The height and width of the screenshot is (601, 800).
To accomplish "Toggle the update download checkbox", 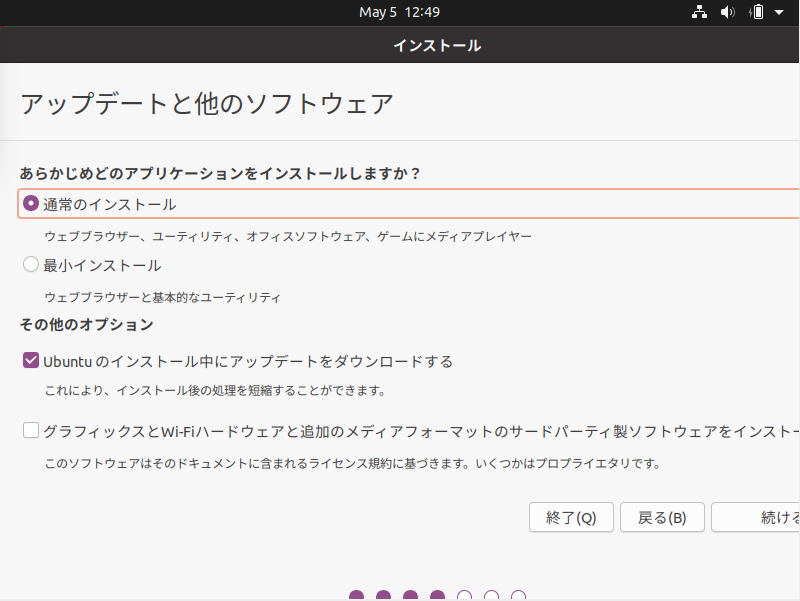I will (x=31, y=360).
